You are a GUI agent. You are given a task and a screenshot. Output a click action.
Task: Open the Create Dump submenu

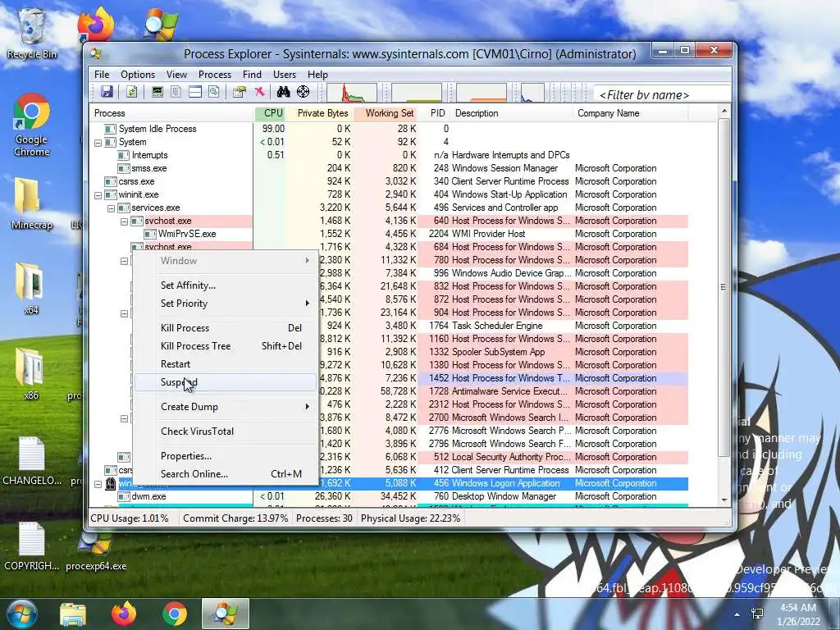point(225,407)
